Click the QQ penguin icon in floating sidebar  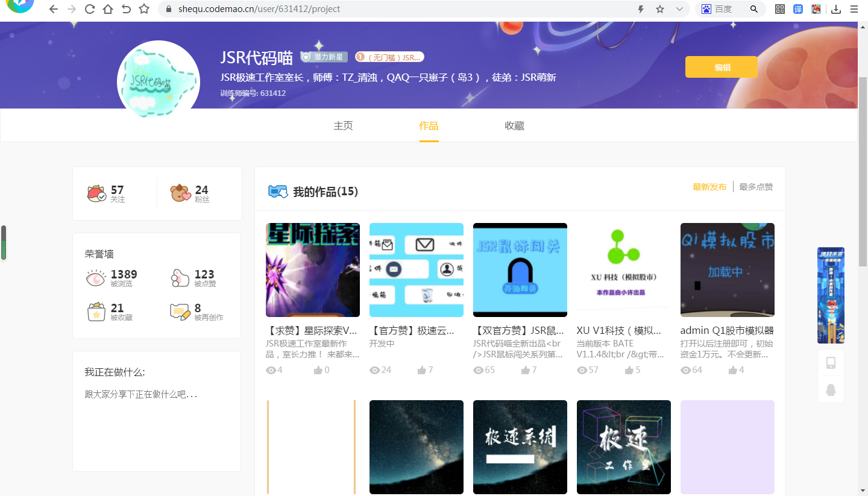coord(831,390)
